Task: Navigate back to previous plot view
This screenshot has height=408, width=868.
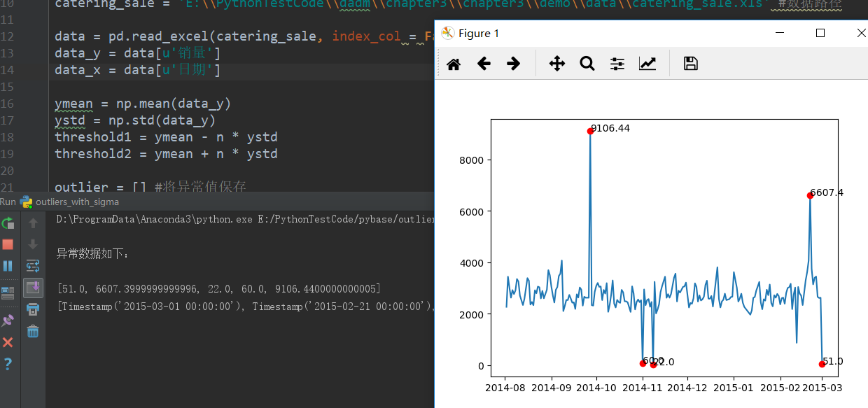Action: pos(483,63)
